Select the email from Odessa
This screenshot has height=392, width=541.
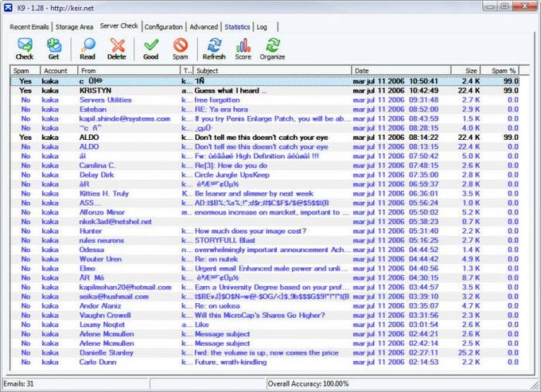point(265,250)
